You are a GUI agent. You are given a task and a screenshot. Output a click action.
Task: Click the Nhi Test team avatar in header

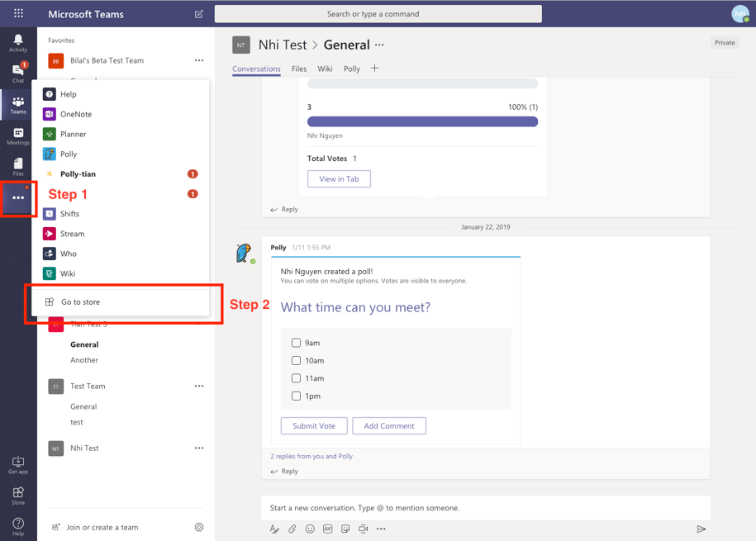tap(241, 45)
